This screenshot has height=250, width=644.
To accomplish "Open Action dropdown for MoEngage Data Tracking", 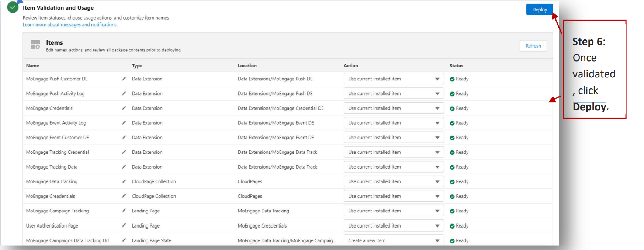I will tap(394, 181).
